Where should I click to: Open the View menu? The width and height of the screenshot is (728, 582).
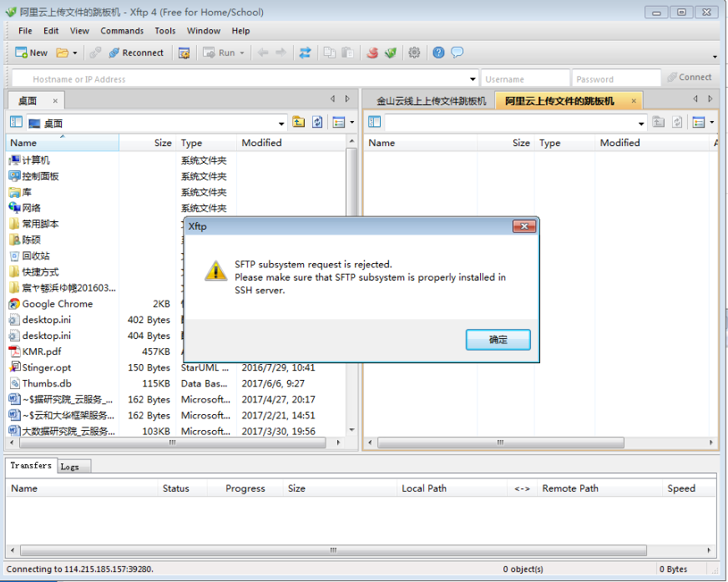point(79,31)
